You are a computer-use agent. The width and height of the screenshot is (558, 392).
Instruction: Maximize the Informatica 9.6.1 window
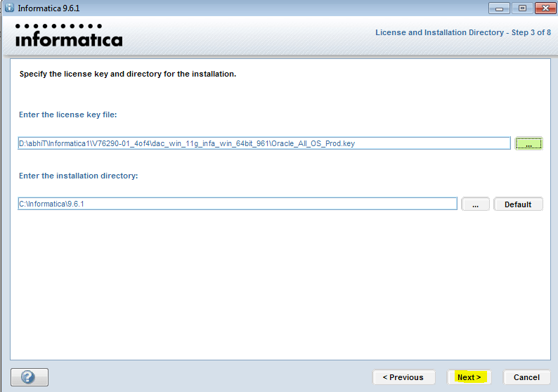point(522,8)
